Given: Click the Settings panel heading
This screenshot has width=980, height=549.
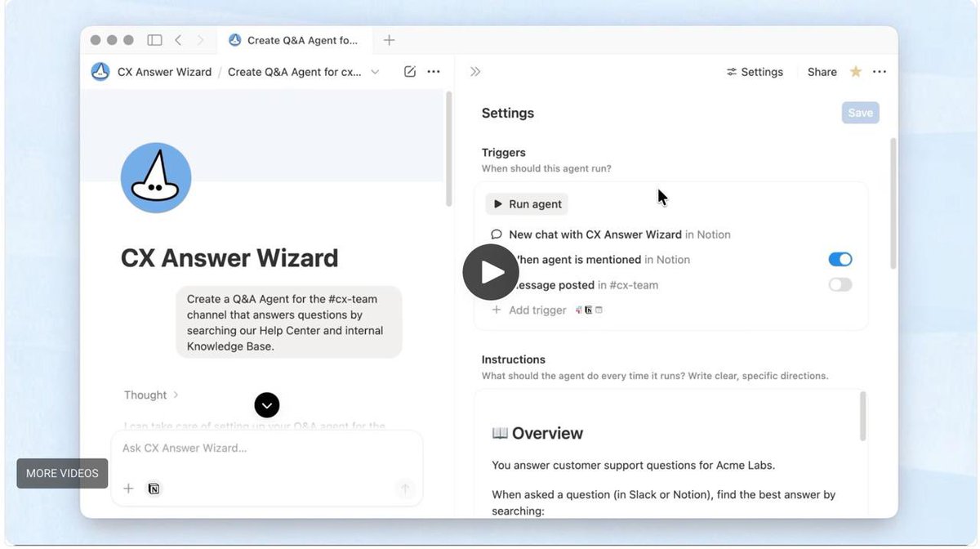Looking at the screenshot, I should click(x=508, y=113).
